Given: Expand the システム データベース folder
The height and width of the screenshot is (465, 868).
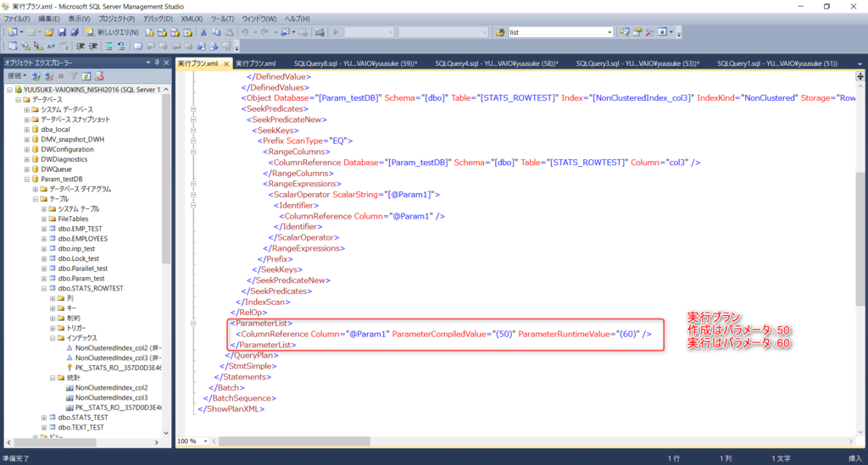Looking at the screenshot, I should (26, 109).
